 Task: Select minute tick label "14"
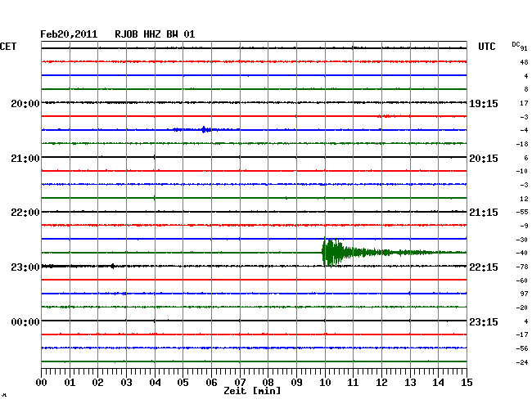[439, 382]
